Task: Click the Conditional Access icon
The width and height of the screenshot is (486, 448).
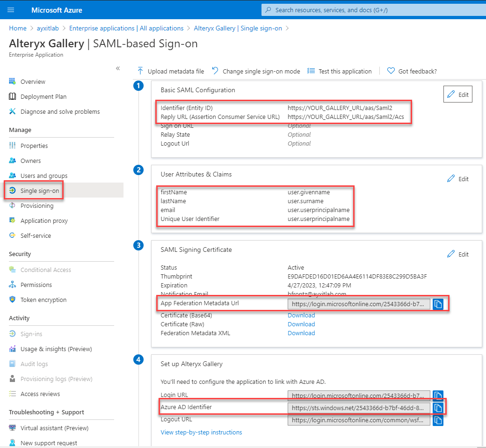Action: (x=13, y=270)
